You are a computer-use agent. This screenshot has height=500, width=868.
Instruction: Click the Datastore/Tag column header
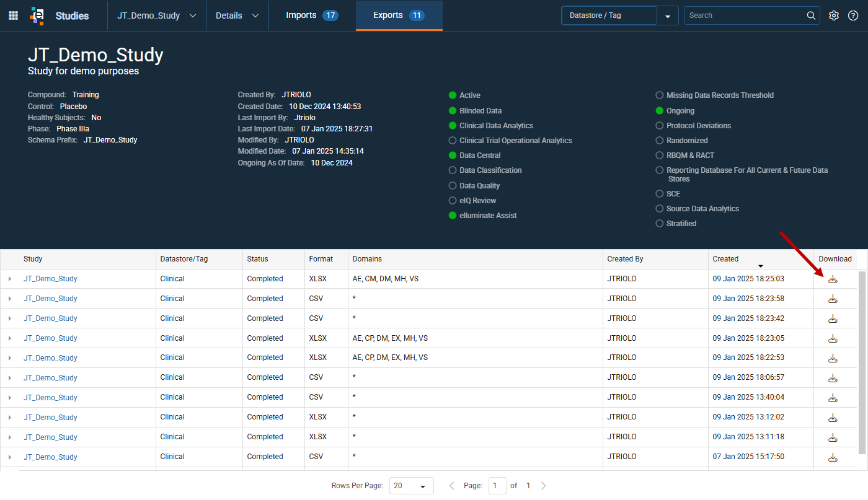pos(184,259)
